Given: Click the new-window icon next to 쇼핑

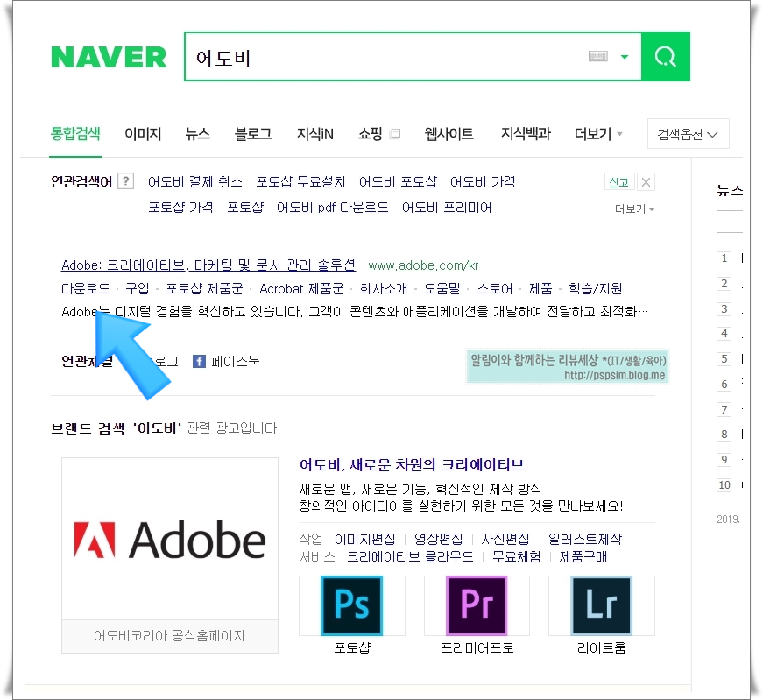Looking at the screenshot, I should tap(395, 133).
